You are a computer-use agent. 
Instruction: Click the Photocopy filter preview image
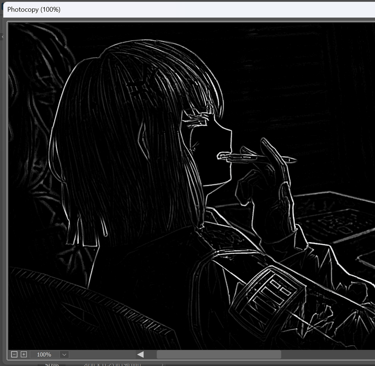pyautogui.click(x=191, y=186)
